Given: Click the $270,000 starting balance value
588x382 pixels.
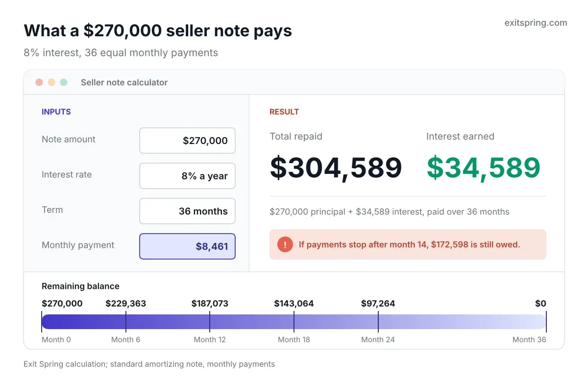Looking at the screenshot, I should point(62,304).
